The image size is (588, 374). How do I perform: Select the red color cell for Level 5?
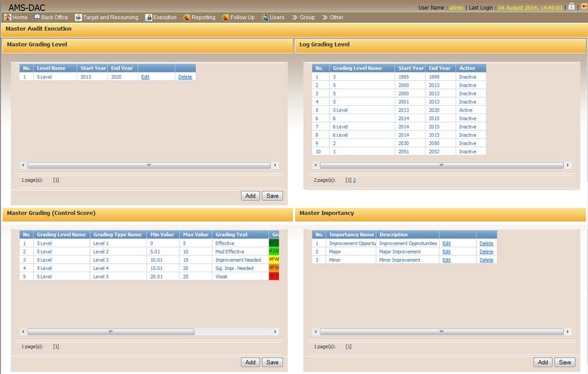274,277
